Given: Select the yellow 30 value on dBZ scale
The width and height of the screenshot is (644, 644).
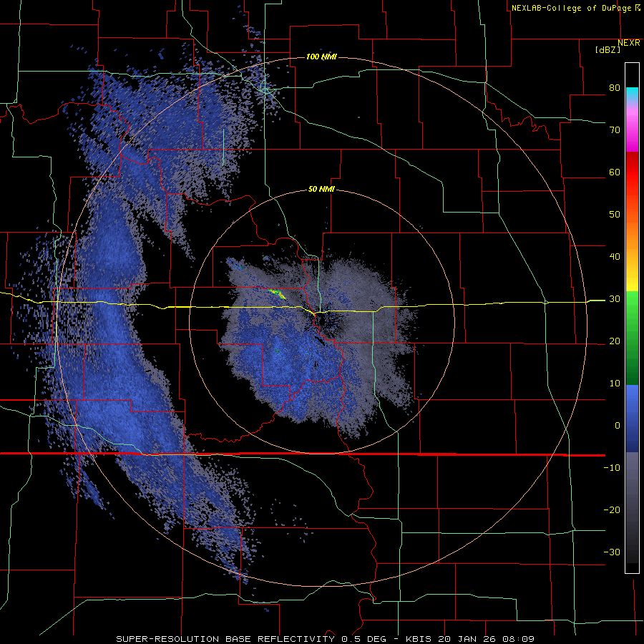Looking at the screenshot, I should (615, 299).
